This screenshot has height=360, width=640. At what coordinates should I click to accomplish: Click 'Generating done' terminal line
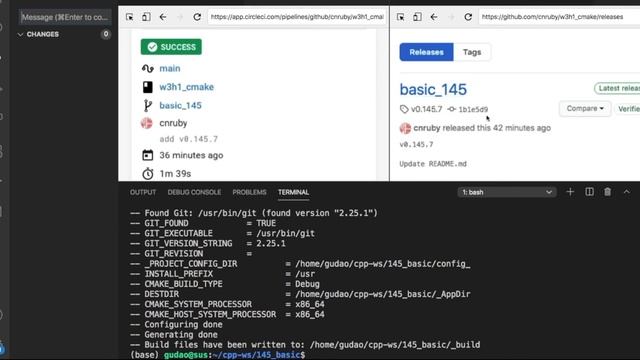click(174, 335)
